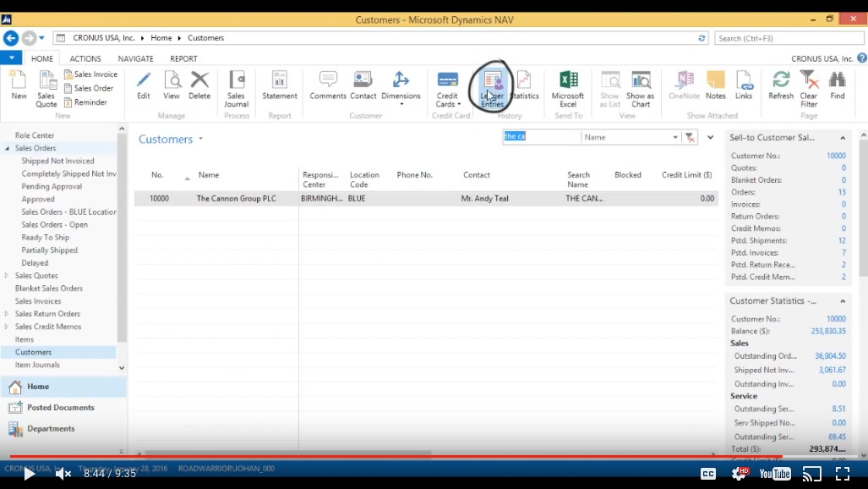Open customer Statistics

[x=524, y=85]
